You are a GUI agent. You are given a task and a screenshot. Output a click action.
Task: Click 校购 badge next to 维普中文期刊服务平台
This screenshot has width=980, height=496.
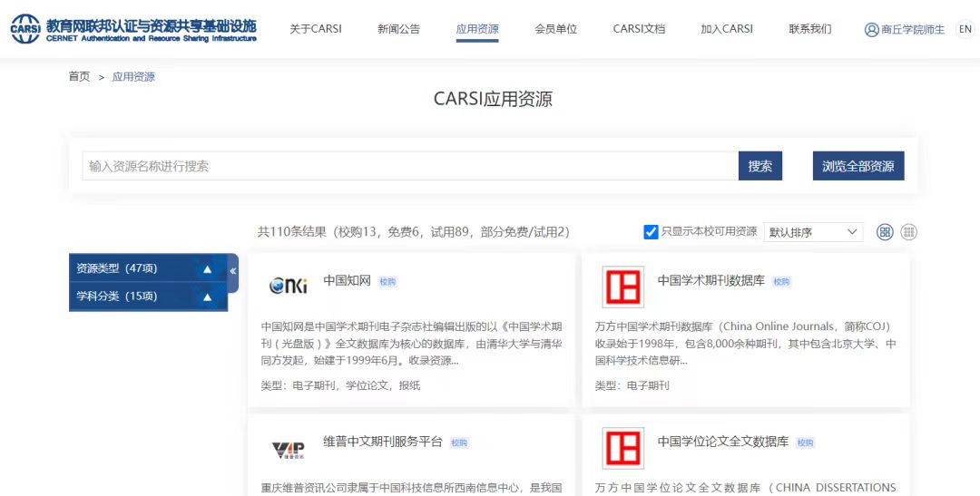tap(459, 443)
